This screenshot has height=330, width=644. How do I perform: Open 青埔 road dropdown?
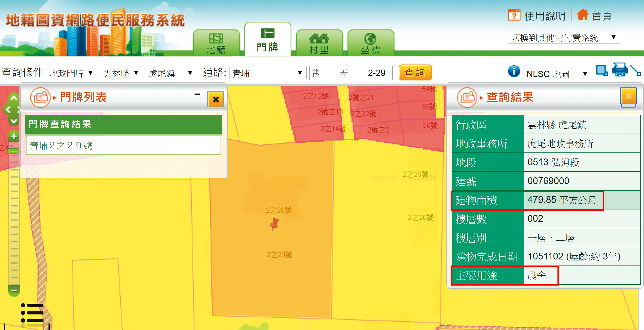point(268,73)
